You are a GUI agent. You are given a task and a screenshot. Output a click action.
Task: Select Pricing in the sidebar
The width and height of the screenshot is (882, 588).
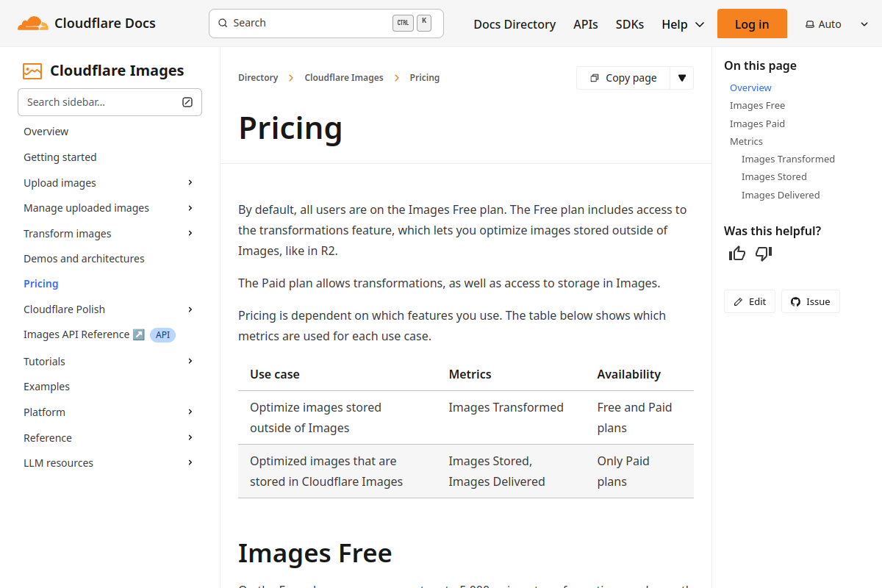(41, 284)
